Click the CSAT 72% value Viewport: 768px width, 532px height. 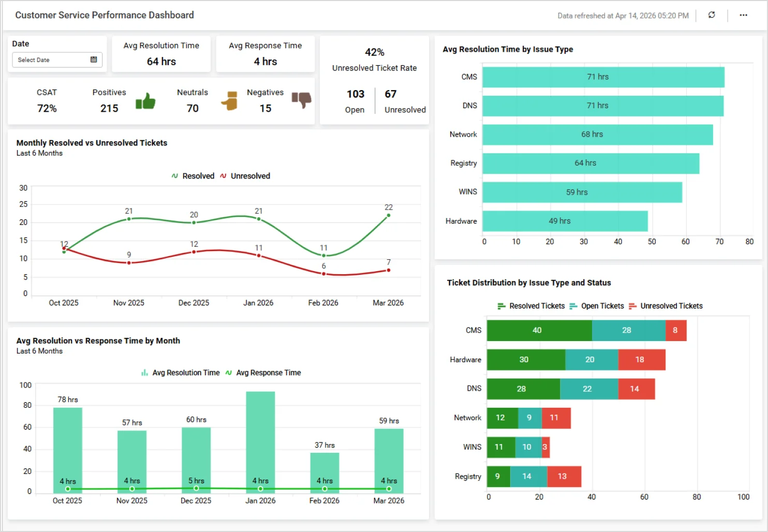[47, 108]
